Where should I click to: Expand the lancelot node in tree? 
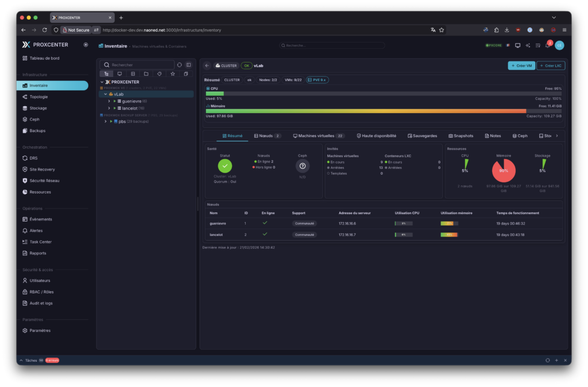pos(109,108)
